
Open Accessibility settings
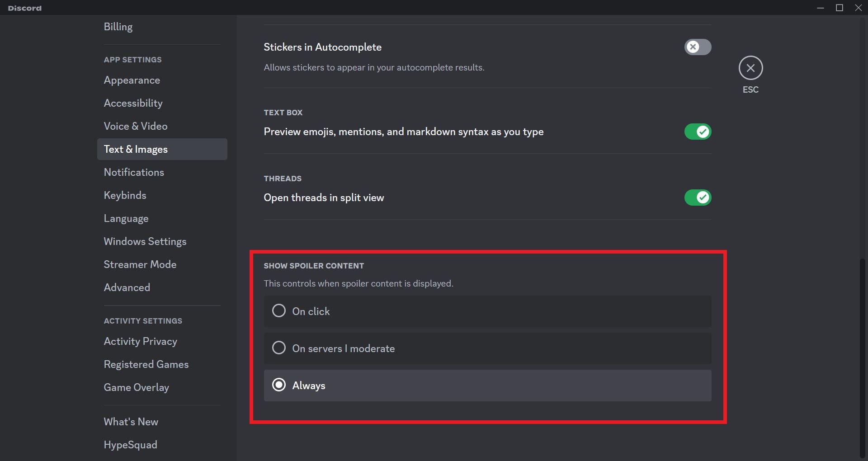click(x=133, y=103)
